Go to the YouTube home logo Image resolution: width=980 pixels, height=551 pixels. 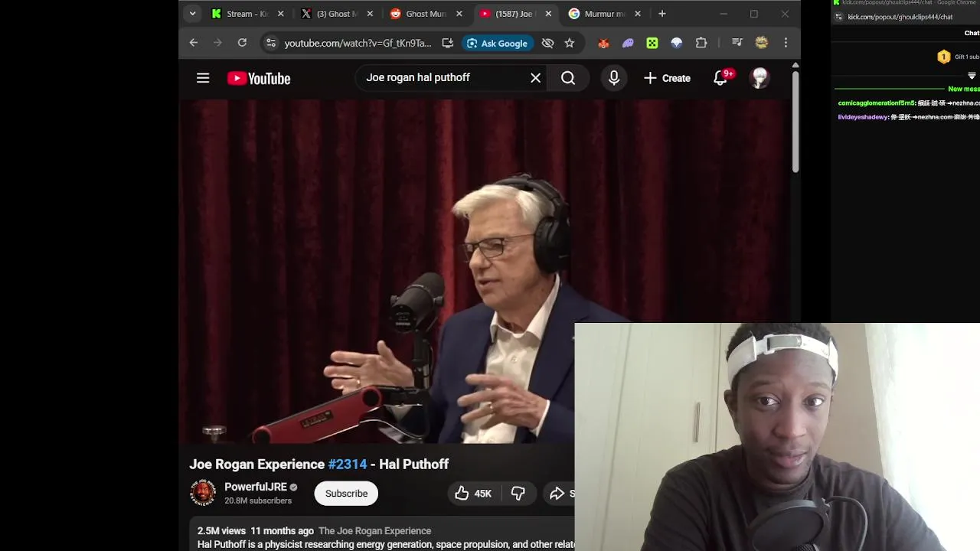click(x=259, y=78)
